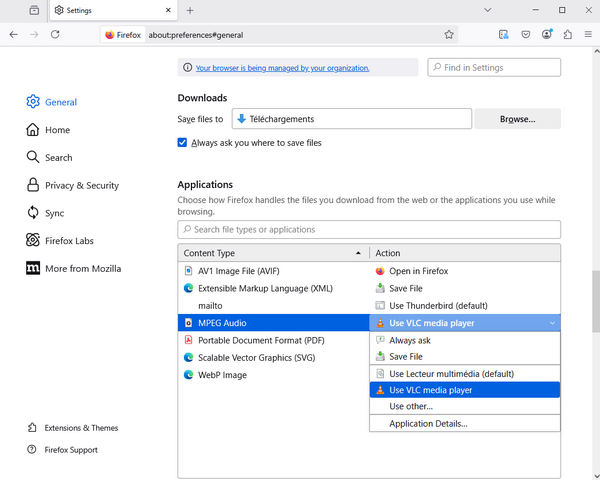This screenshot has width=600, height=480.
Task: Click the toolbar icon left of Pocket
Action: pyautogui.click(x=504, y=34)
